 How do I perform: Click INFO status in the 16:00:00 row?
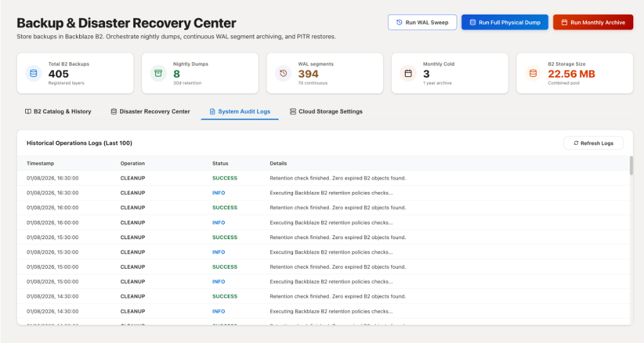(218, 223)
